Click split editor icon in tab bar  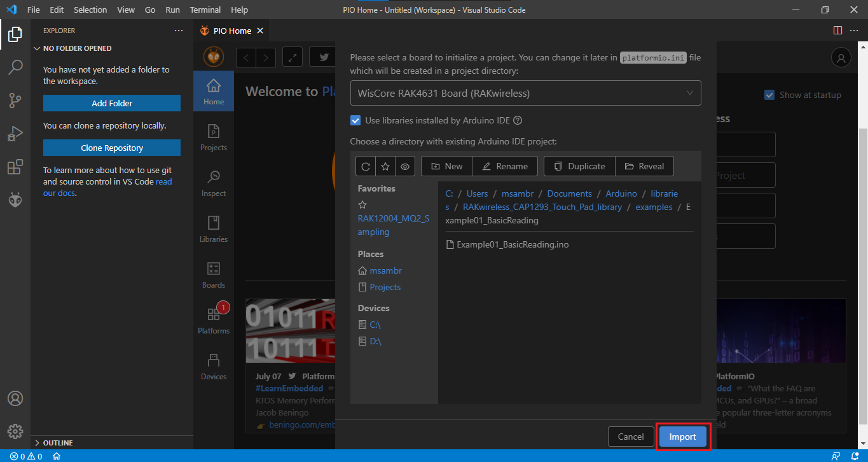point(837,31)
